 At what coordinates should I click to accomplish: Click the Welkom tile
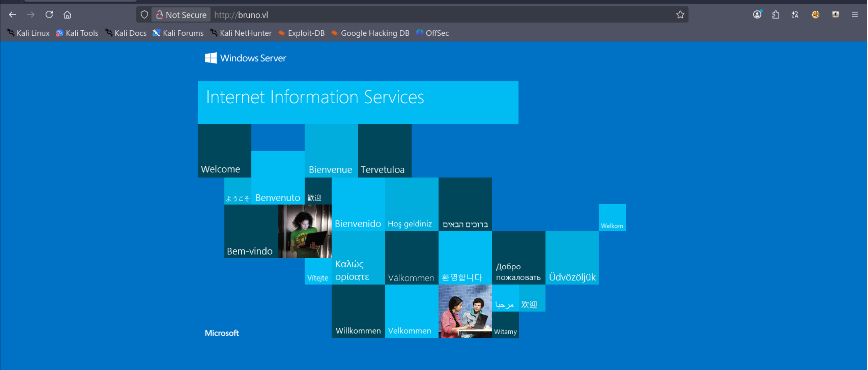click(612, 217)
